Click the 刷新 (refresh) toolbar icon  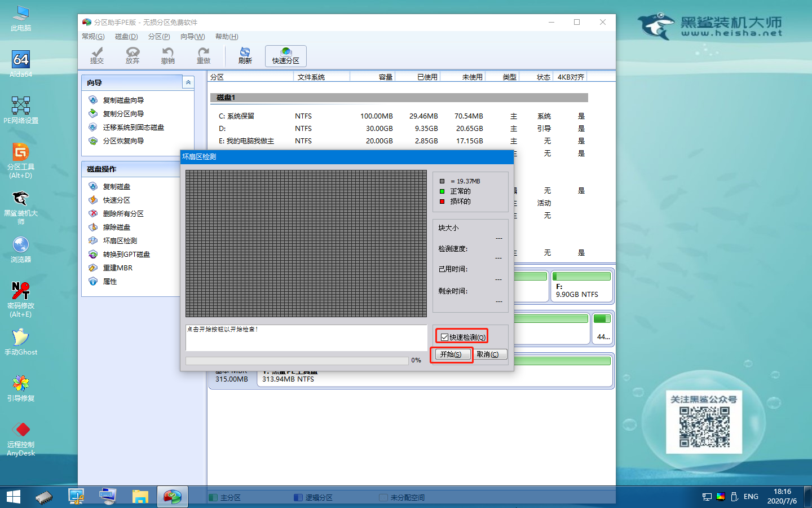[x=245, y=56]
